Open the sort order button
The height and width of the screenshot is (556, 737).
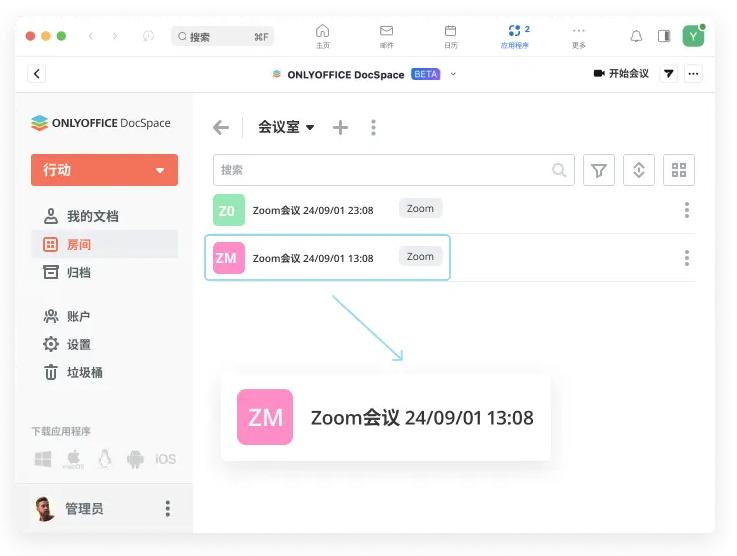[x=639, y=170]
